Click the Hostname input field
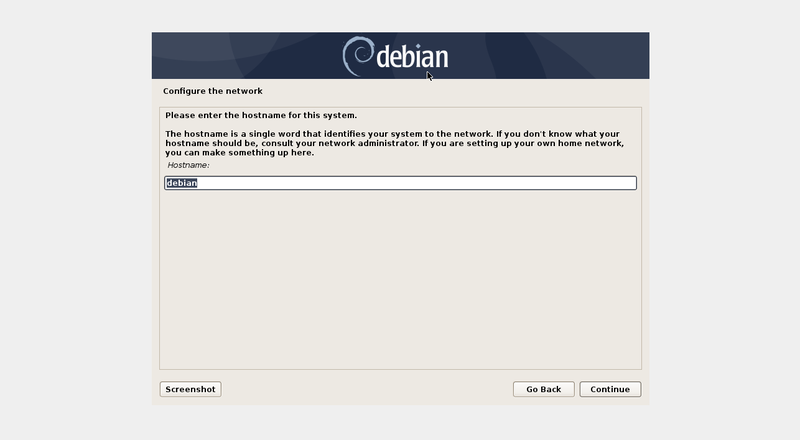Image resolution: width=800 pixels, height=440 pixels. [400, 183]
